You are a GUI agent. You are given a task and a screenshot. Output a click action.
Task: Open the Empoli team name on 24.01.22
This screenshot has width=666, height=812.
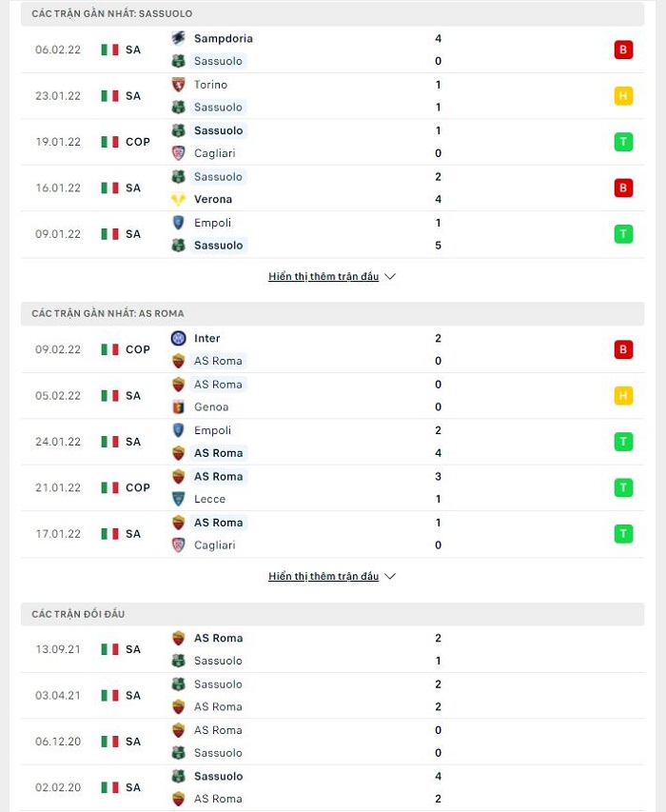[212, 430]
